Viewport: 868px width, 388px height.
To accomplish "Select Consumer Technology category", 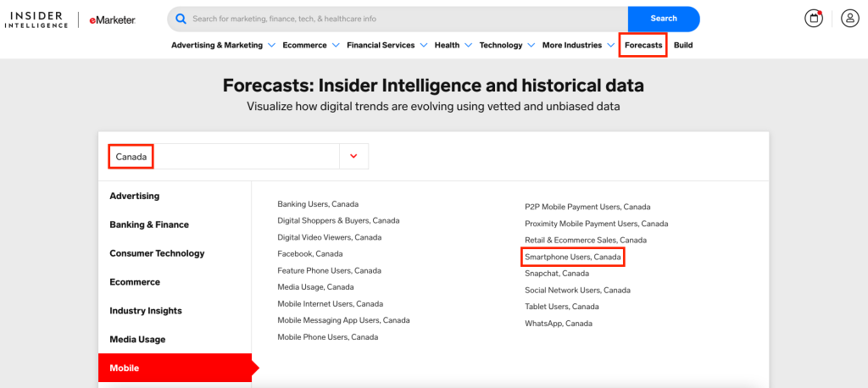I will click(x=175, y=253).
